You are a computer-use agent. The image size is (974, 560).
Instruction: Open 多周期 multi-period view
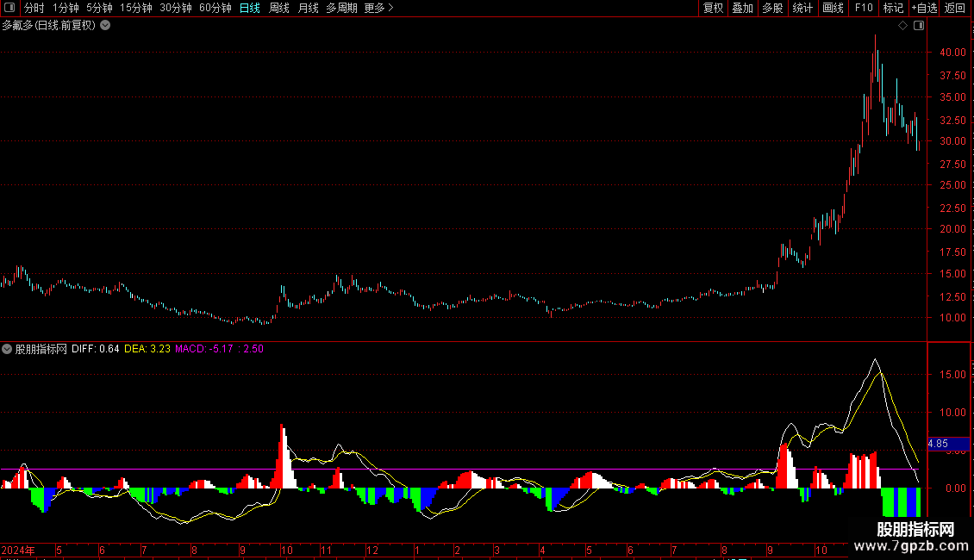(x=341, y=8)
